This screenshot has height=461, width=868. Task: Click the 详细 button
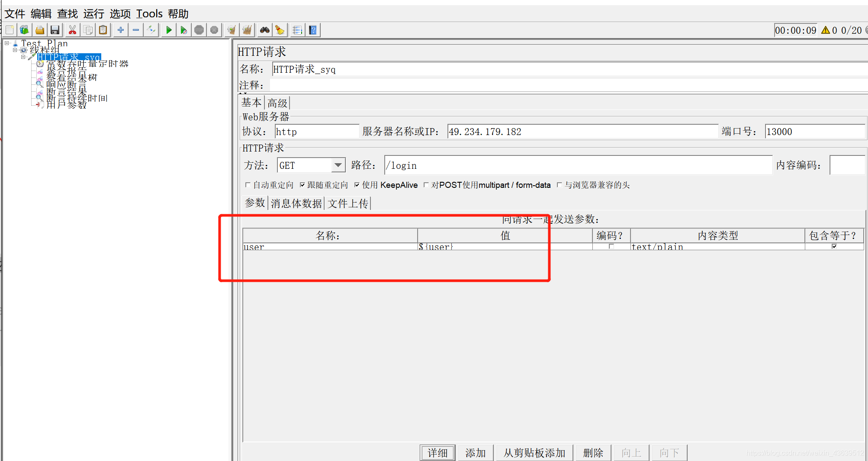coord(437,453)
